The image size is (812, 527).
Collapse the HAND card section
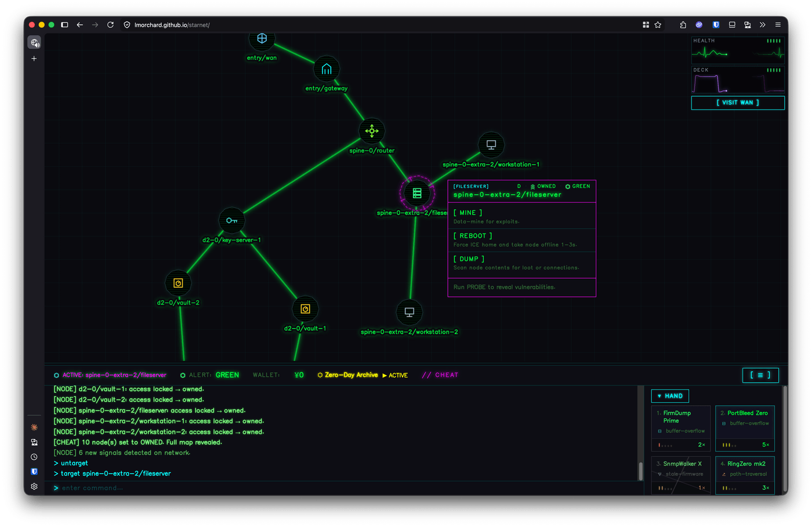pos(670,396)
